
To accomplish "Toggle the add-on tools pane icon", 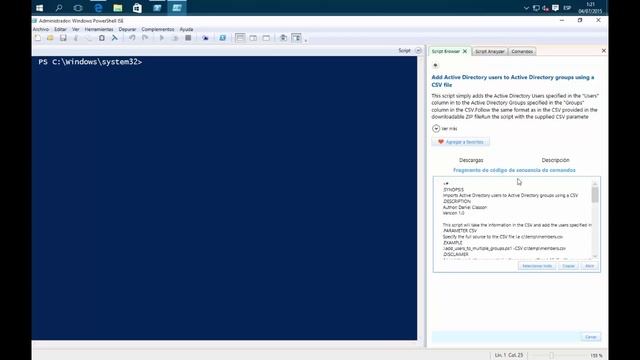I will (296, 38).
